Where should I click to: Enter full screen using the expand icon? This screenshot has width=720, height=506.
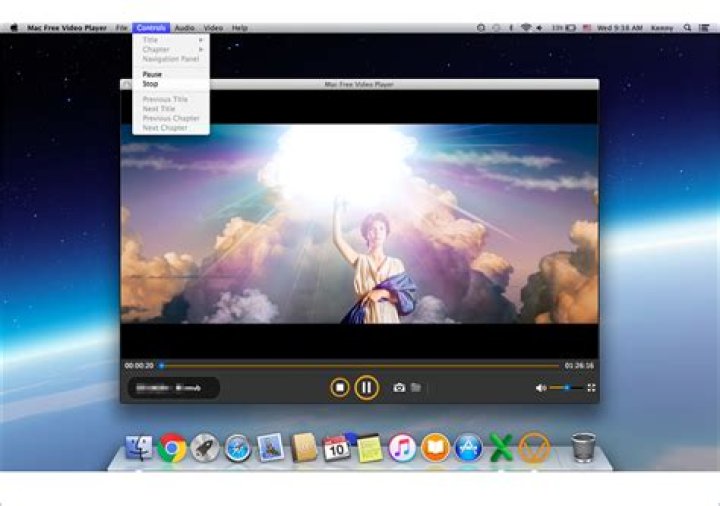coord(591,388)
